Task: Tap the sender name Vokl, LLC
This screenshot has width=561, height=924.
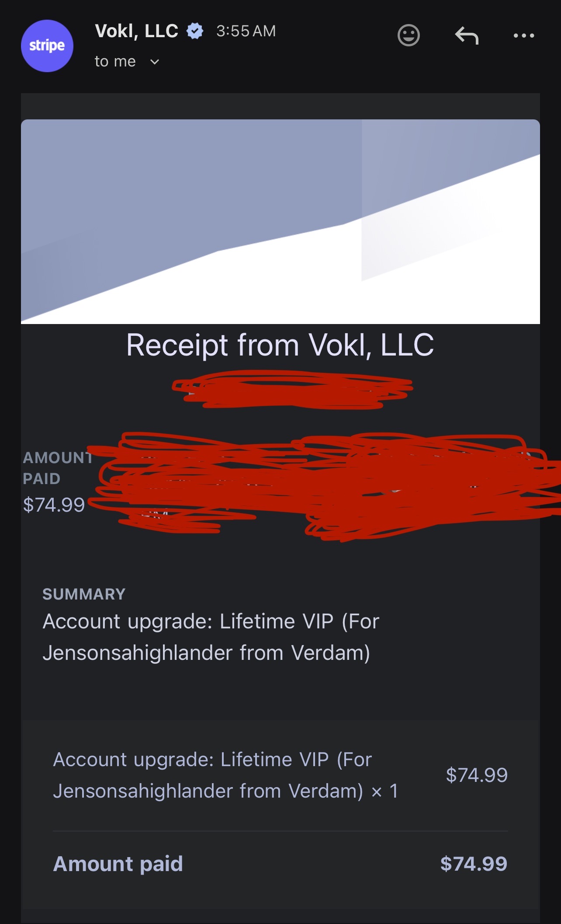Action: point(136,31)
